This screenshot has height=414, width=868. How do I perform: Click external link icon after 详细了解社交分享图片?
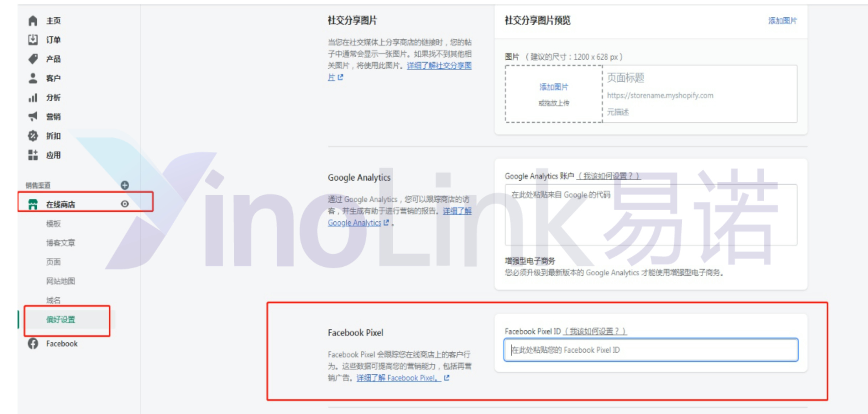(340, 77)
